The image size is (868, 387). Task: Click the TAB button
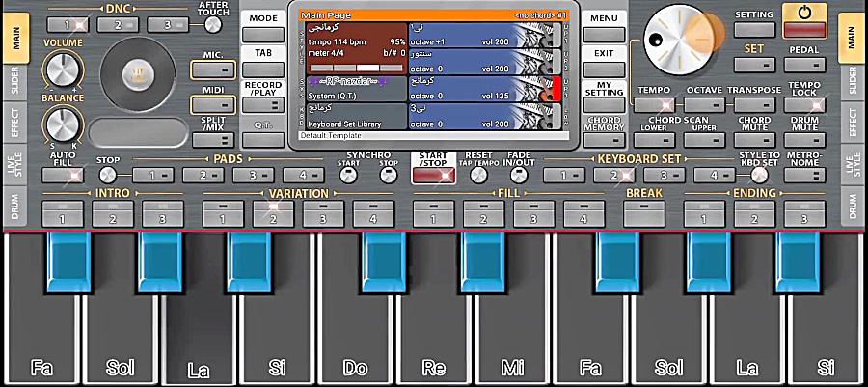(x=263, y=69)
